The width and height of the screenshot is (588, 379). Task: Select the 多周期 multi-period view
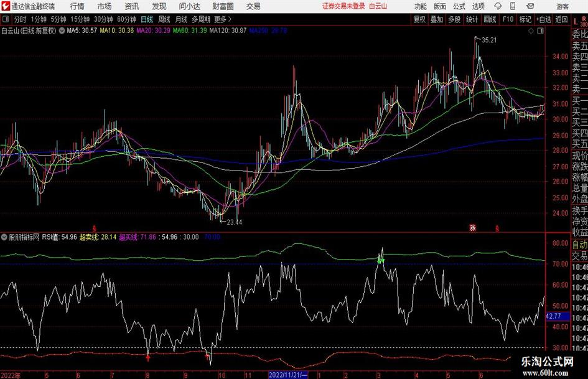201,19
